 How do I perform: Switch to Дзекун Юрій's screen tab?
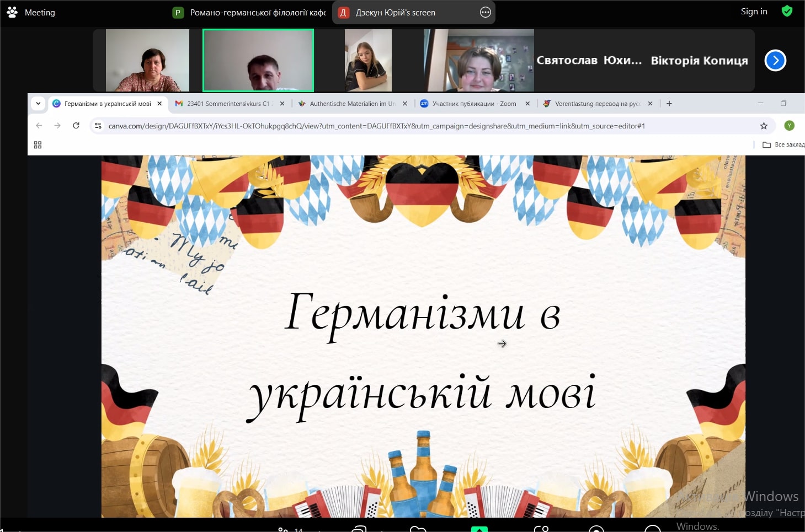click(414, 12)
